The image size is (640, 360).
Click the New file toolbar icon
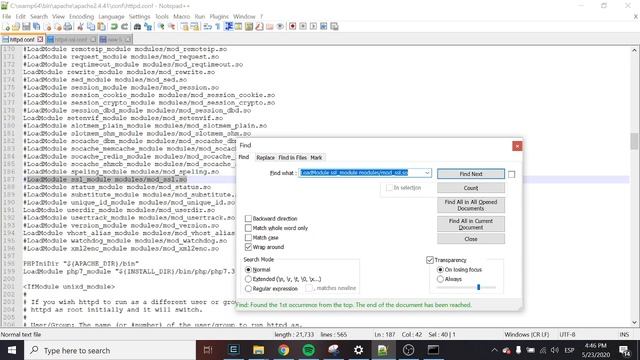pyautogui.click(x=6, y=27)
